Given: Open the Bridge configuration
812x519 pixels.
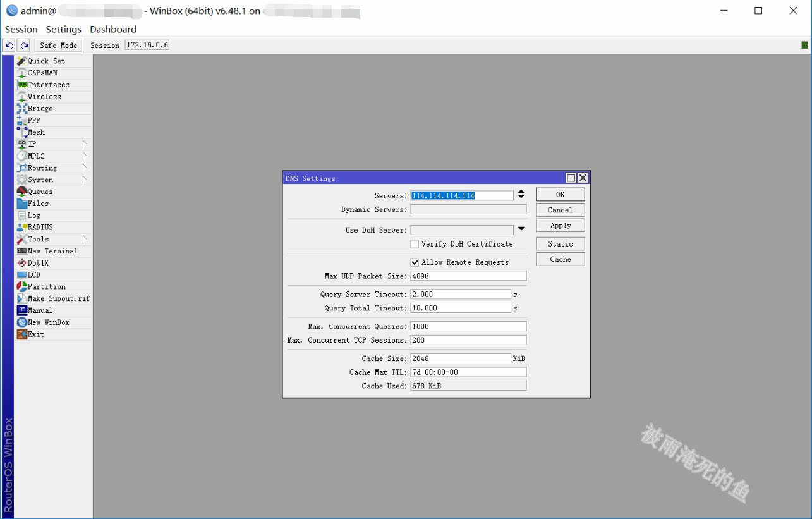Looking at the screenshot, I should pyautogui.click(x=40, y=109).
